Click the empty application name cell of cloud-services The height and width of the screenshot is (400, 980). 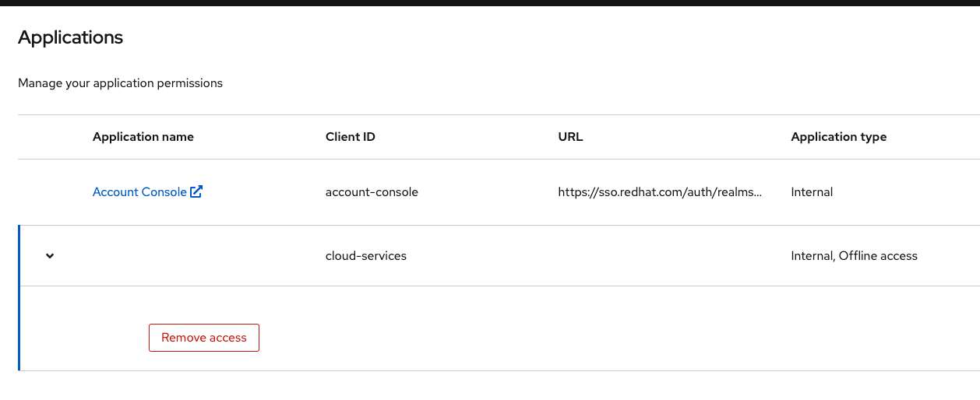pyautogui.click(x=195, y=256)
